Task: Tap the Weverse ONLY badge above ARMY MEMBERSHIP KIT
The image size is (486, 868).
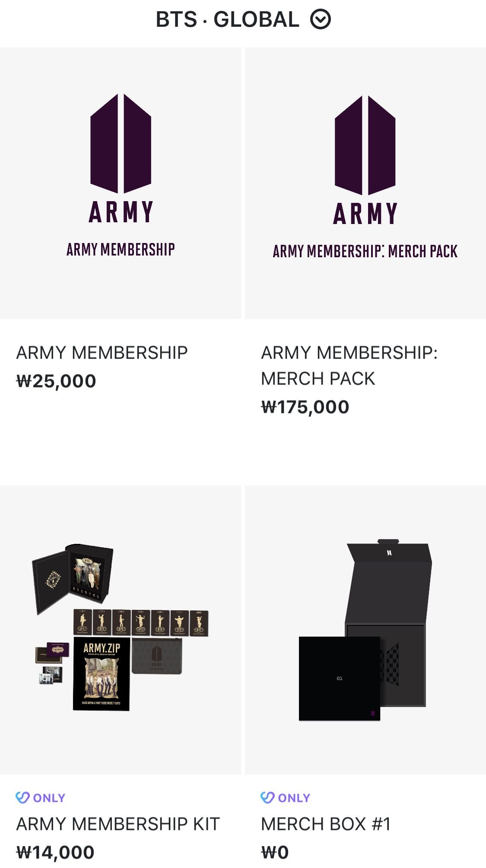Action: coord(41,798)
